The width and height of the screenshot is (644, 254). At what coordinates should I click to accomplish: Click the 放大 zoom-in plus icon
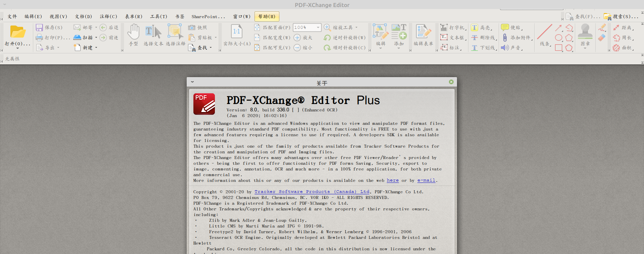click(x=297, y=38)
